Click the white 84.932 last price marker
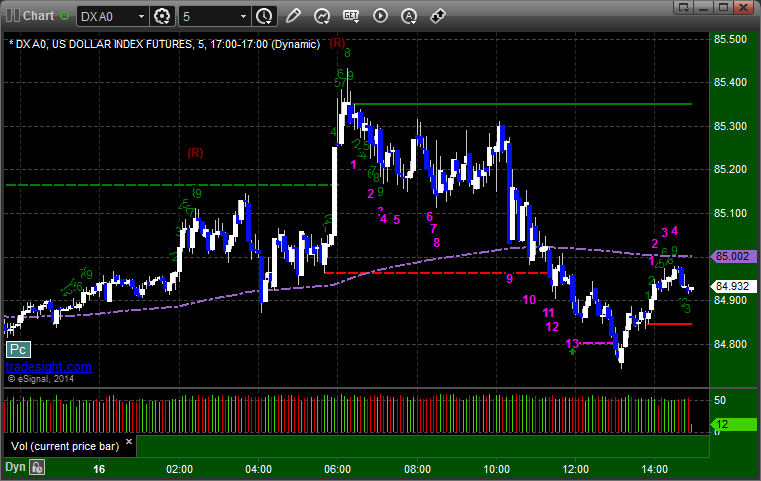 pyautogui.click(x=733, y=286)
